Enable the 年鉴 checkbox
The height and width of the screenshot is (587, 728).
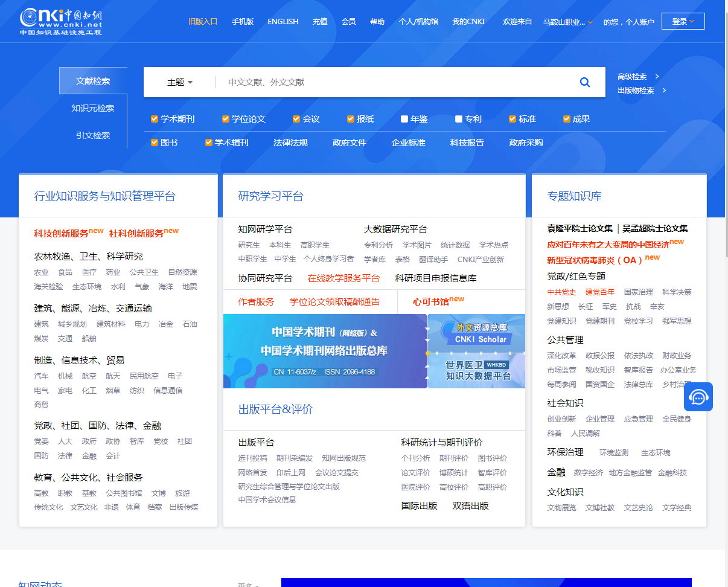[404, 119]
